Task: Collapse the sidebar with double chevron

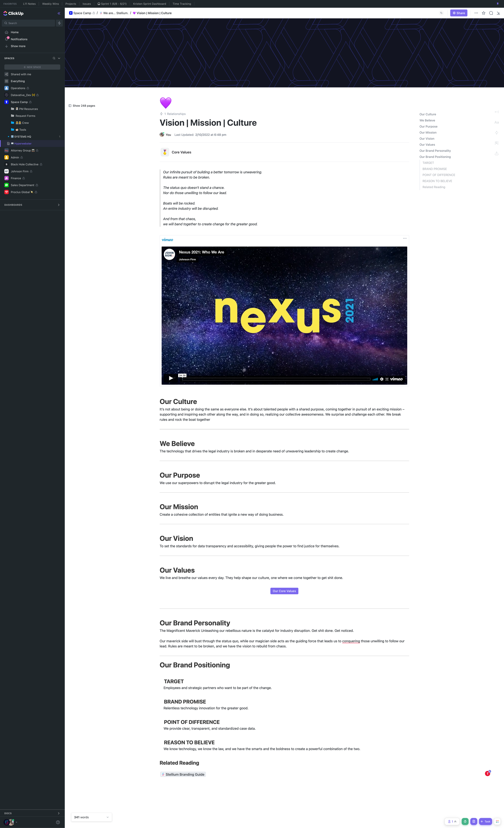Action: [59, 14]
